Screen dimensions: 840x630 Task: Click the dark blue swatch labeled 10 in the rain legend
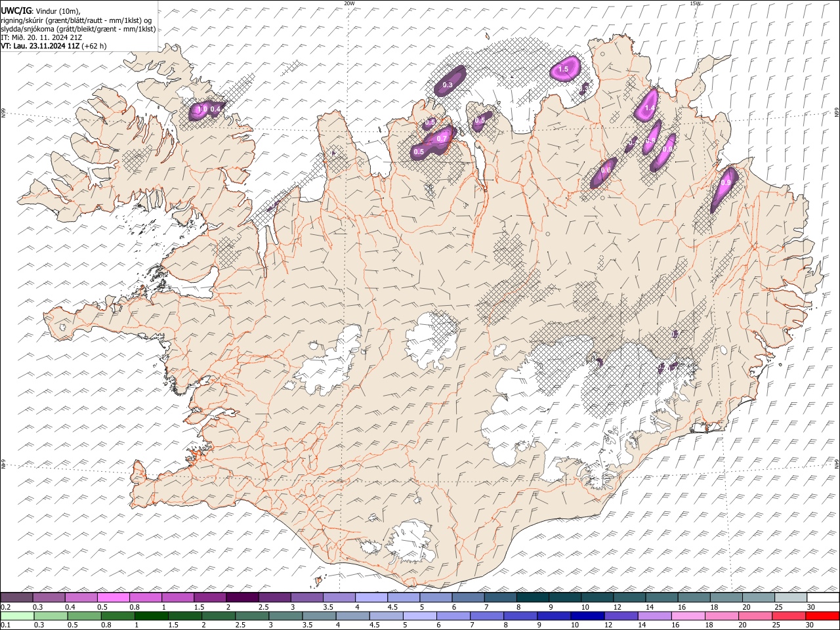587,616
